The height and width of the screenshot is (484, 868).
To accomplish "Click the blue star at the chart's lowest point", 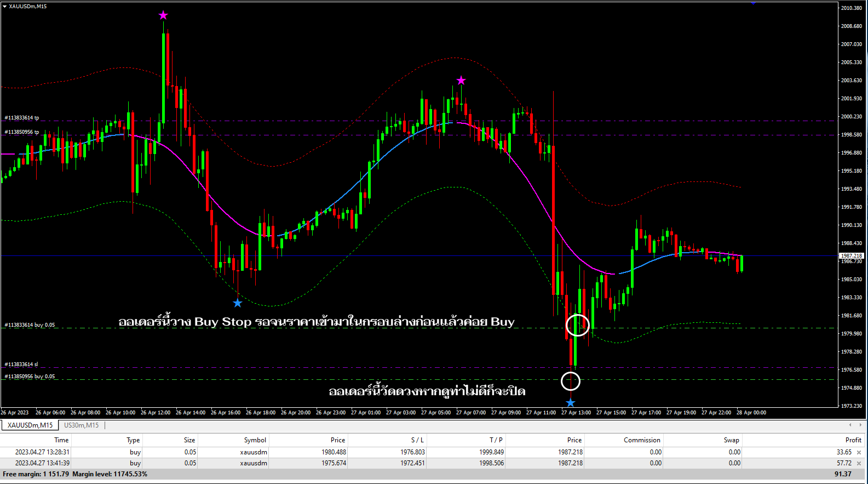I will pyautogui.click(x=571, y=403).
